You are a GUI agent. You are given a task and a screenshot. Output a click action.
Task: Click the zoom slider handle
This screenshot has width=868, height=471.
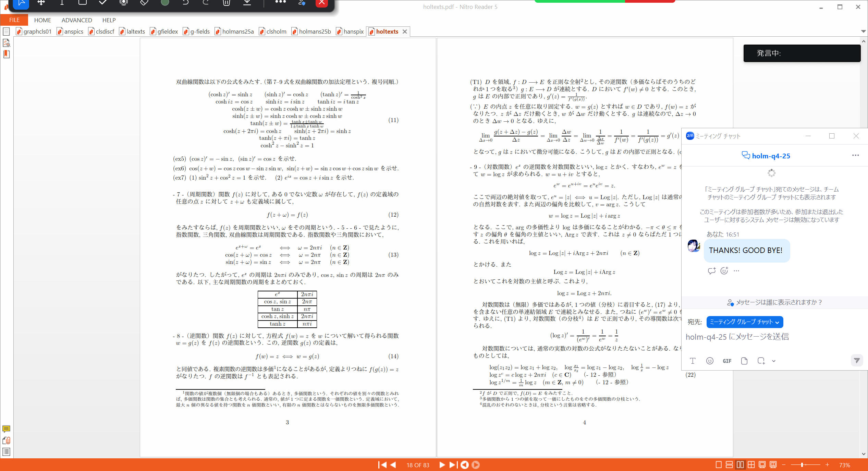(802, 465)
